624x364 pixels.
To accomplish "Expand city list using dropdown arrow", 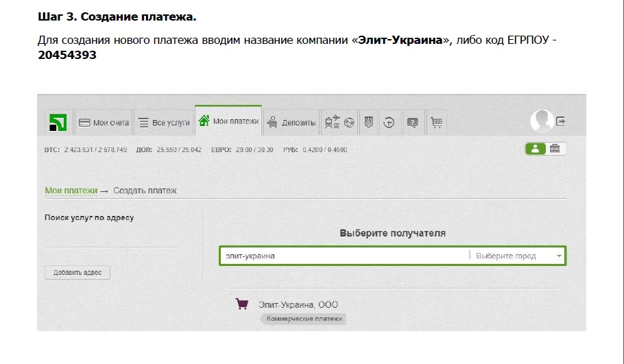I will 559,256.
